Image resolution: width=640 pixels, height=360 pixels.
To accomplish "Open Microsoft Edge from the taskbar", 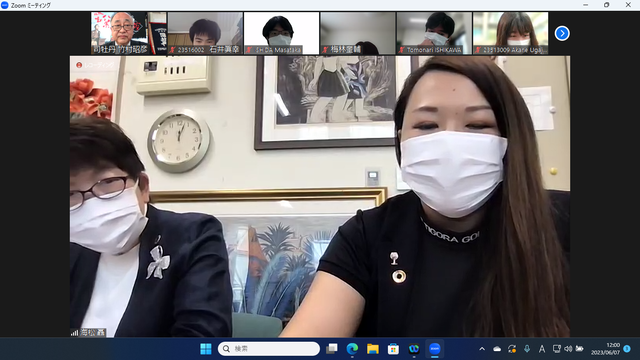I will click(x=352, y=349).
